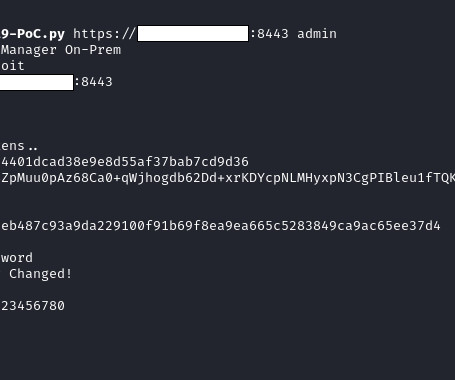Click the 'Changed!' status message
The height and width of the screenshot is (380, 455).
[40, 274]
